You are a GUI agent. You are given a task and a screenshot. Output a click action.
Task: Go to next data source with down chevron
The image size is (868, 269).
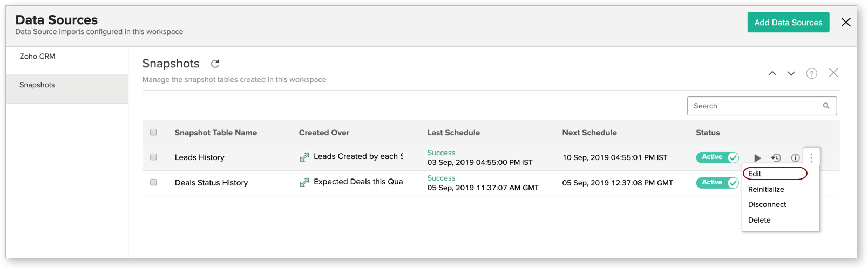coord(791,73)
